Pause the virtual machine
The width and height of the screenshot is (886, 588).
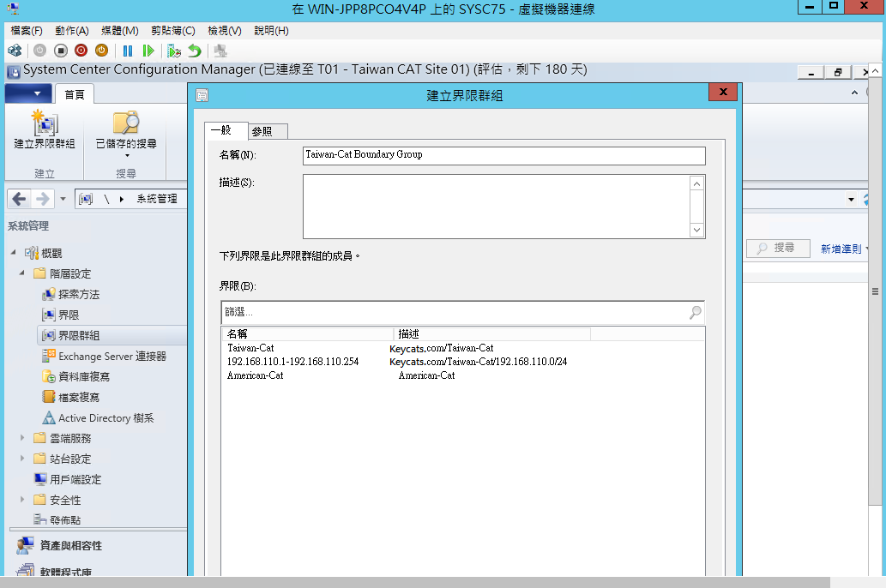pyautogui.click(x=128, y=51)
